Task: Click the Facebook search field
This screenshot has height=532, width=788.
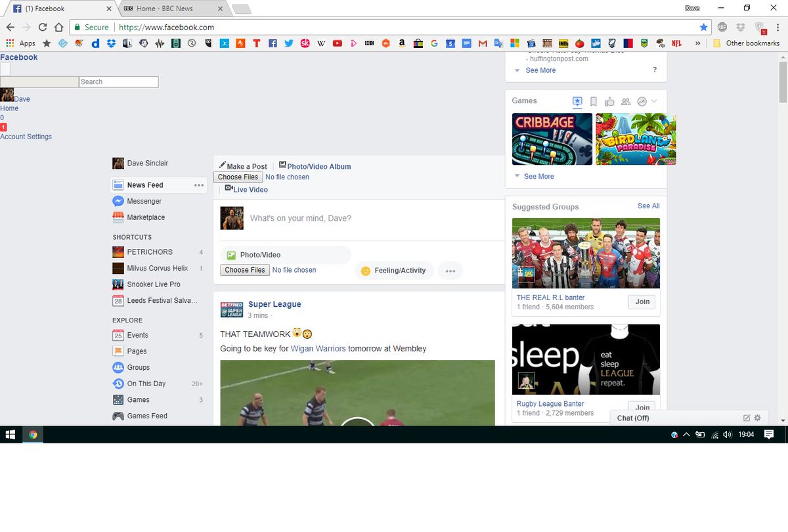Action: [119, 81]
